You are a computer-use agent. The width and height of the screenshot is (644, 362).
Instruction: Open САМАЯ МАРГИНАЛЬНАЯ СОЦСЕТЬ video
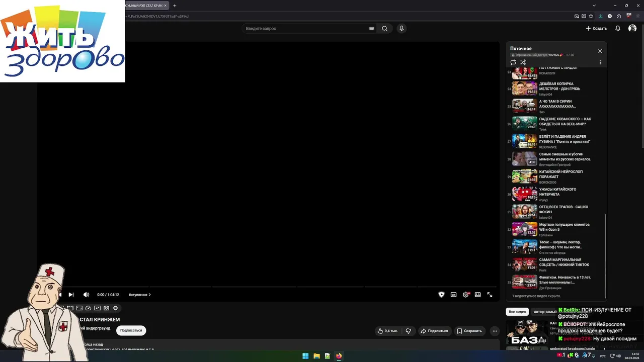pyautogui.click(x=556, y=264)
